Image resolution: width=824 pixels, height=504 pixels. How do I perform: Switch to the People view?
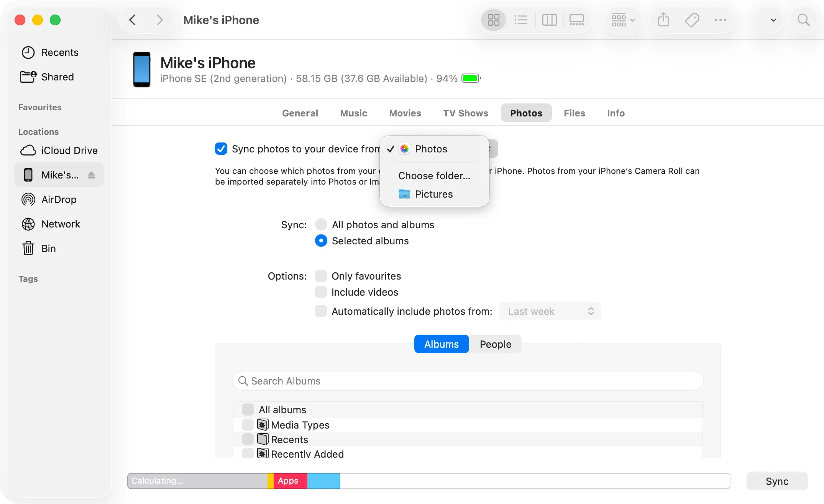coord(495,344)
